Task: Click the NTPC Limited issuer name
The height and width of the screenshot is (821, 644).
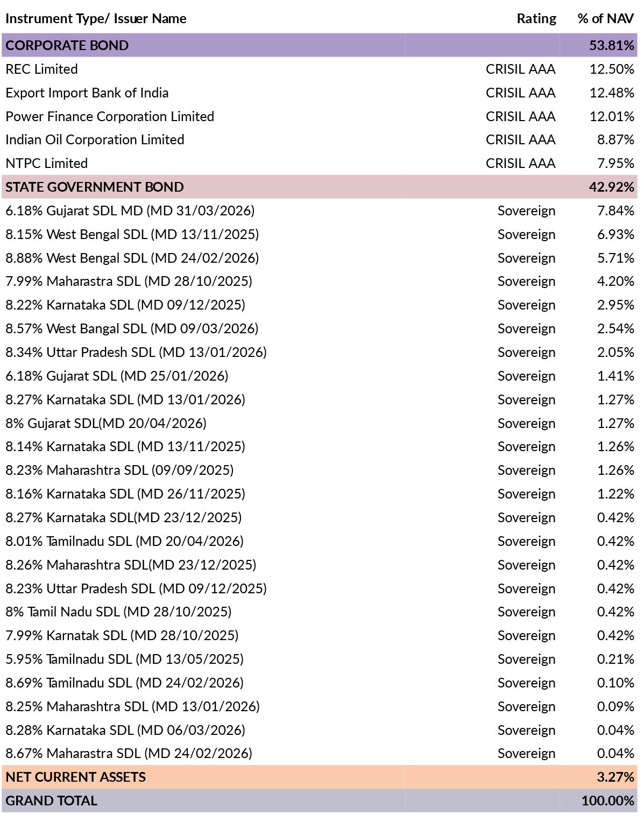Action: click(x=46, y=163)
